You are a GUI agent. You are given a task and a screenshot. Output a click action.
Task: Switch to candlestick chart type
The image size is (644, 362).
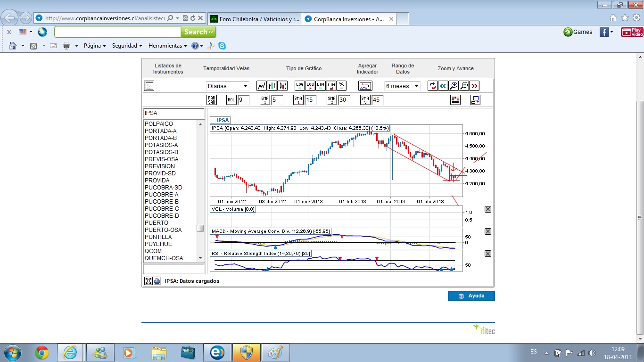coord(282,86)
